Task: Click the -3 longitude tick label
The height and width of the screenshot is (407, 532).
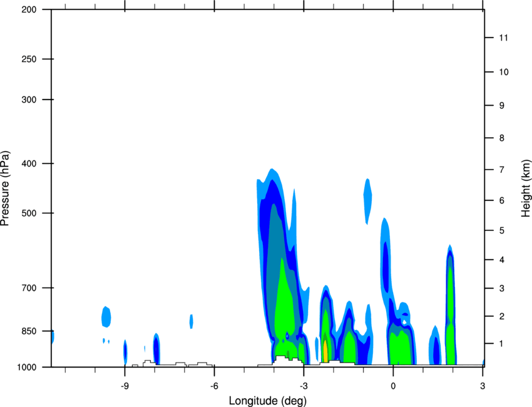Action: coord(304,386)
